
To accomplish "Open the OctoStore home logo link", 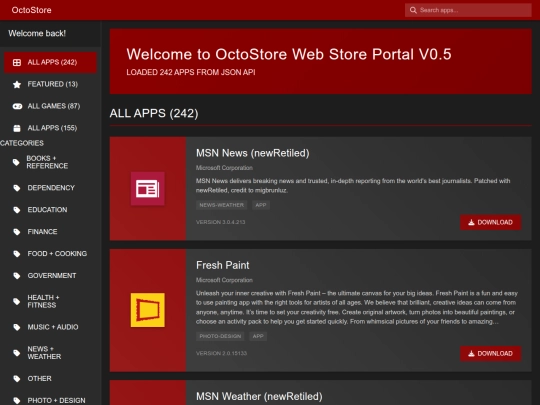I will point(31,10).
